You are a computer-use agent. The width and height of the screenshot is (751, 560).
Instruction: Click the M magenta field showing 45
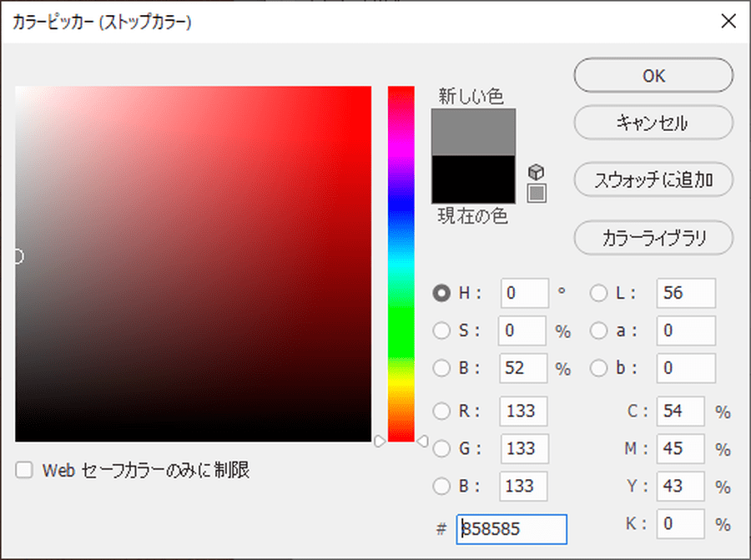(x=681, y=448)
